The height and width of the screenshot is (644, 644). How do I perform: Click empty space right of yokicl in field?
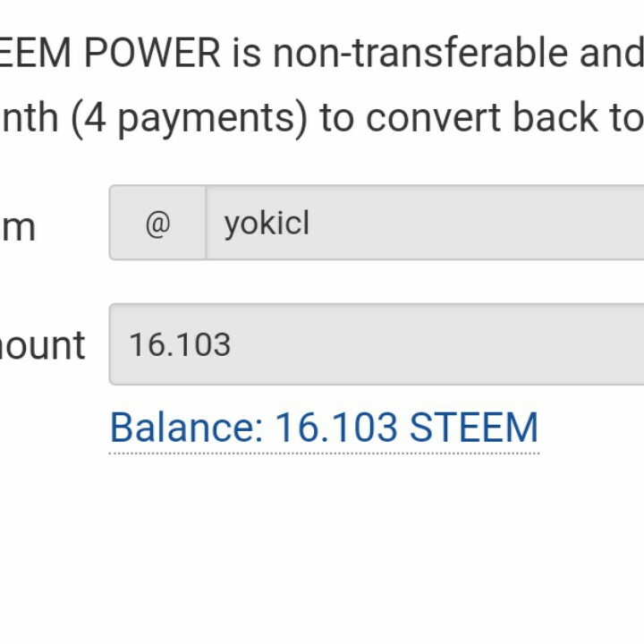(483, 224)
